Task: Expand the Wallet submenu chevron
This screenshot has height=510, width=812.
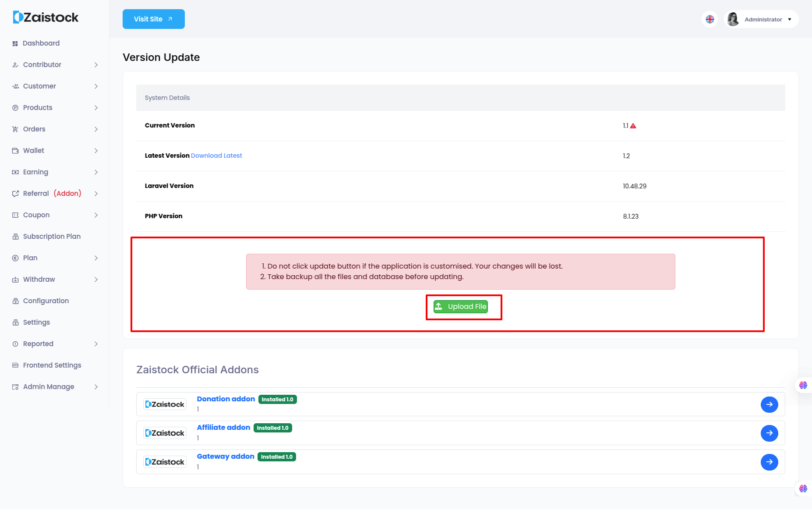Action: tap(96, 151)
